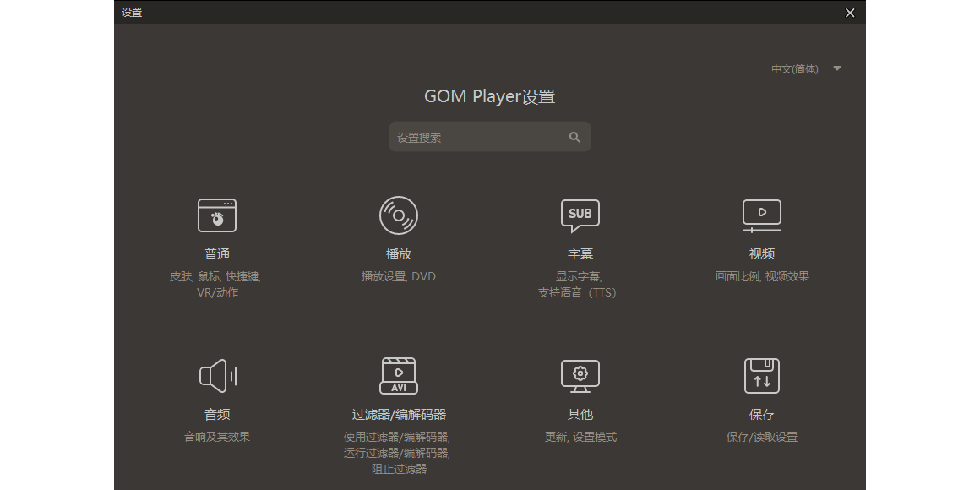Image resolution: width=980 pixels, height=490 pixels.
Task: Open the SUB 字幕 subtitle settings icon
Action: pos(580,215)
